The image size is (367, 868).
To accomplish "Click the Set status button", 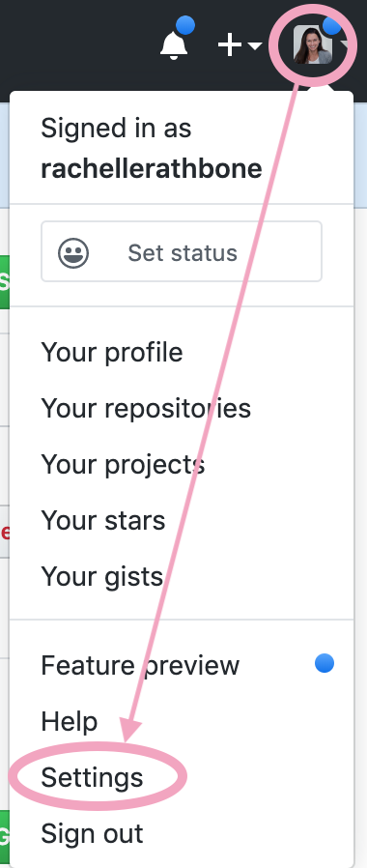I will click(182, 251).
